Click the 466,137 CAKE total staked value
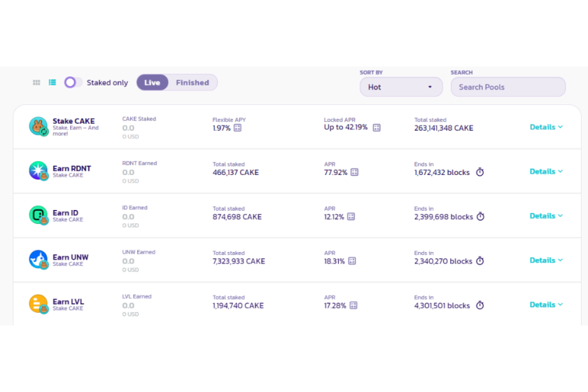This screenshot has height=392, width=588. click(x=235, y=173)
